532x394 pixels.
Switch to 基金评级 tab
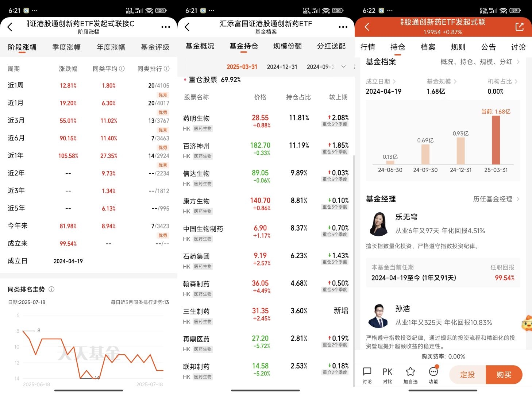coord(155,47)
